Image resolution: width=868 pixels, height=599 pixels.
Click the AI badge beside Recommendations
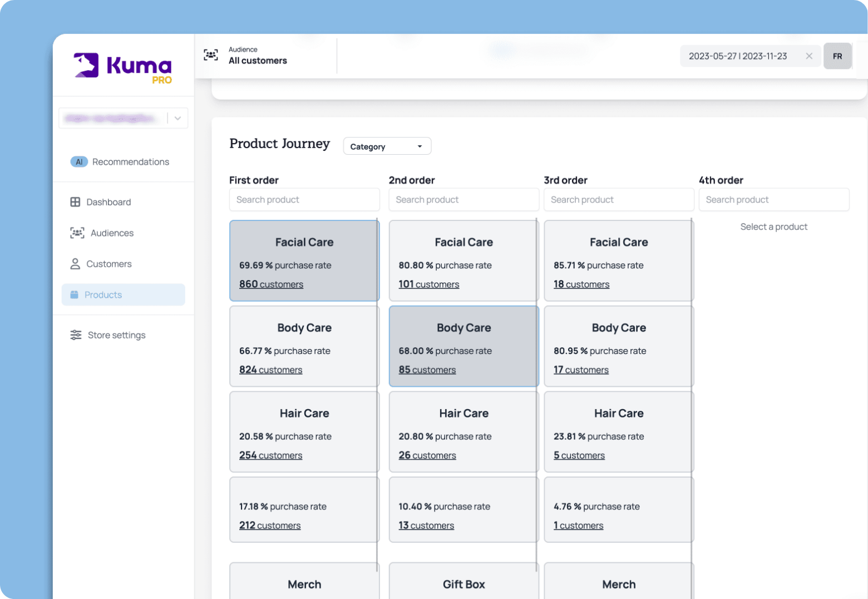(x=79, y=161)
